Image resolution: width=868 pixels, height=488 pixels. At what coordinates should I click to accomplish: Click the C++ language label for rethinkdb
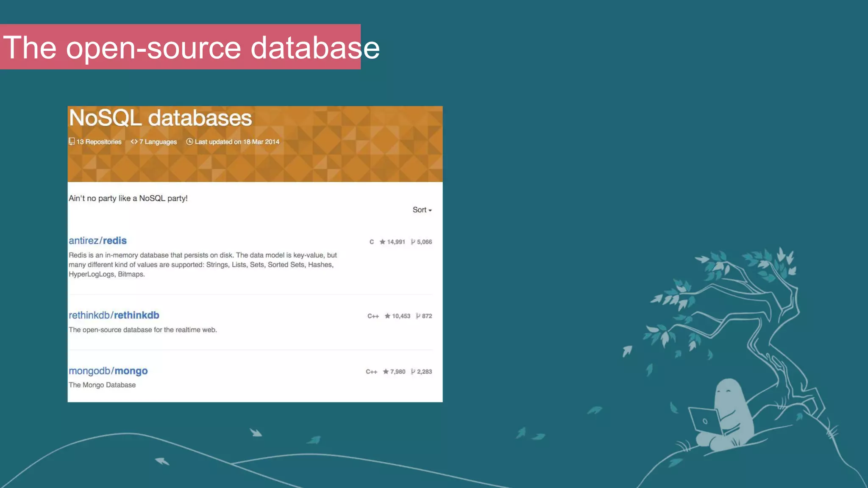coord(373,316)
